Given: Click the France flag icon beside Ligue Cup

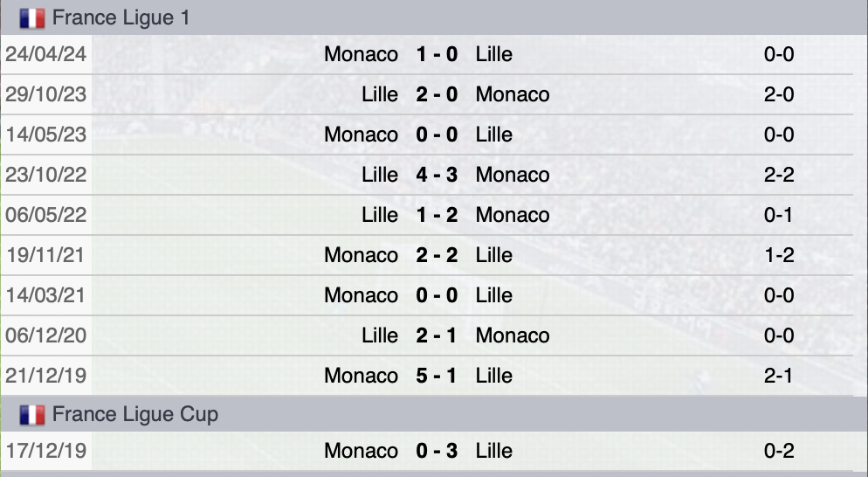Looking at the screenshot, I should click(x=31, y=414).
